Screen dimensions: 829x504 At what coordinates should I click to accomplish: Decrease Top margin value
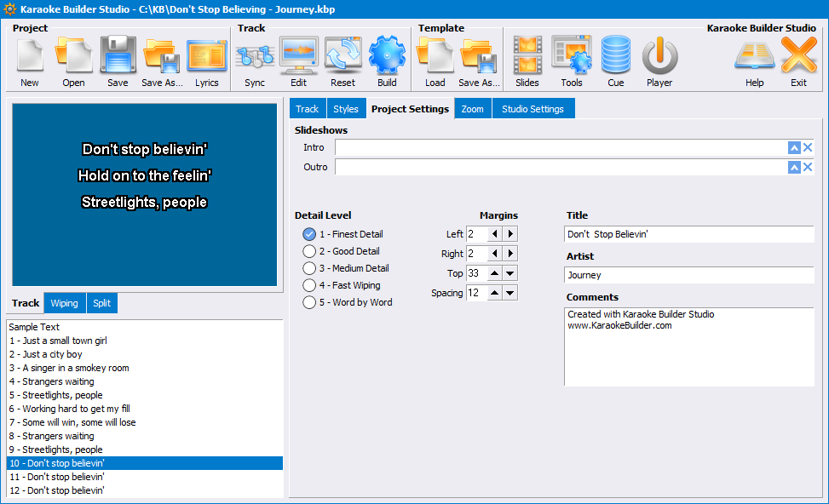coord(510,273)
